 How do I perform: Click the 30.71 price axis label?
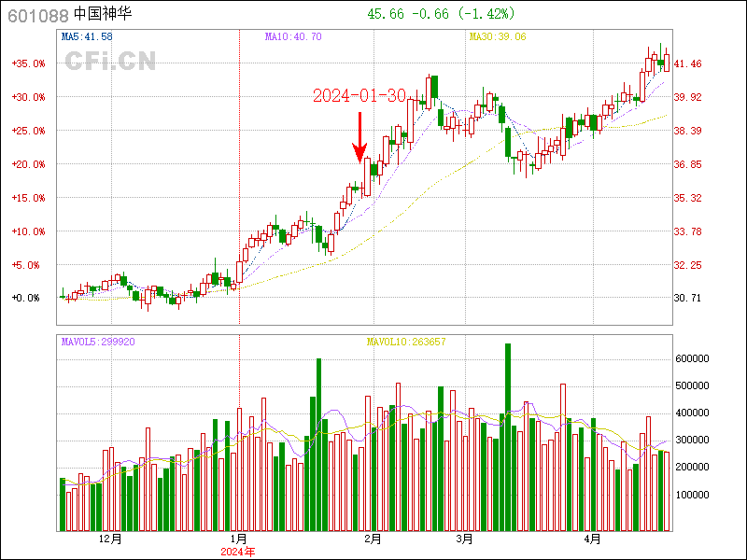pyautogui.click(x=687, y=298)
